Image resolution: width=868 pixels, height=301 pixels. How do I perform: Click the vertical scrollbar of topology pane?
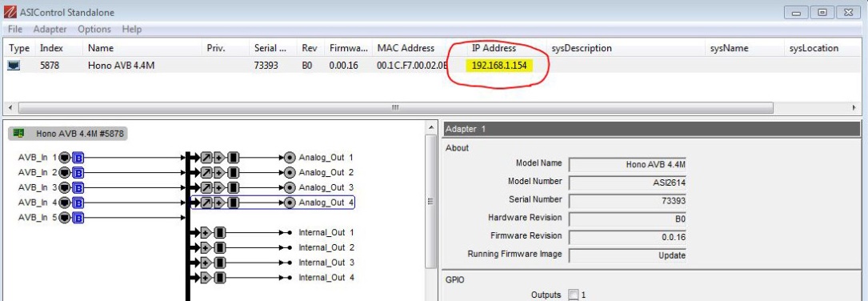430,202
